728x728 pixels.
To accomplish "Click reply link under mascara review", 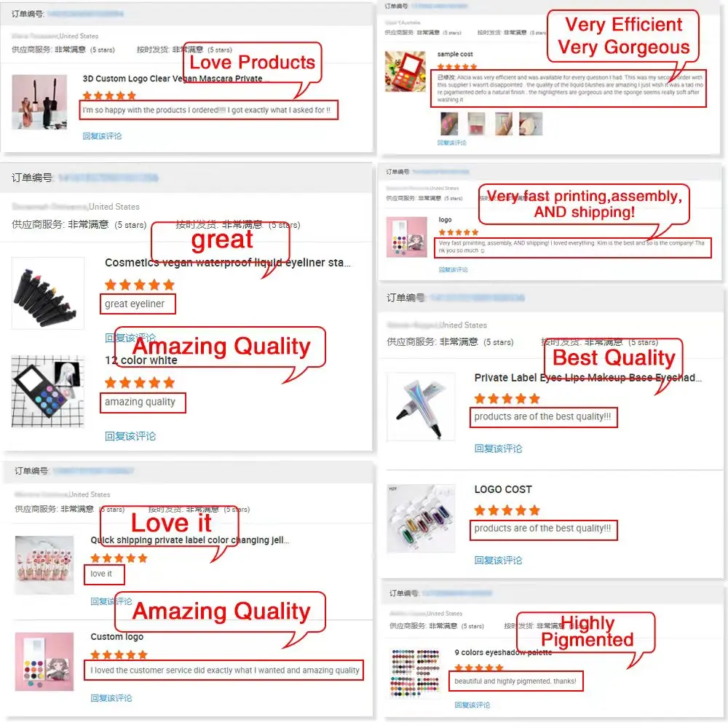I will pyautogui.click(x=102, y=136).
